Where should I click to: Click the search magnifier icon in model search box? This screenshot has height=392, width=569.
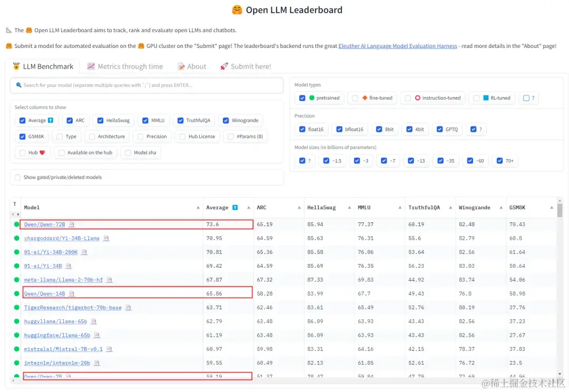(18, 85)
